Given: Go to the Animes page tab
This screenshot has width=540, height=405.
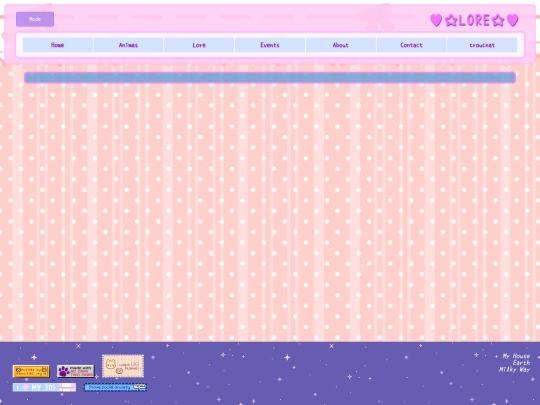Looking at the screenshot, I should [x=128, y=45].
